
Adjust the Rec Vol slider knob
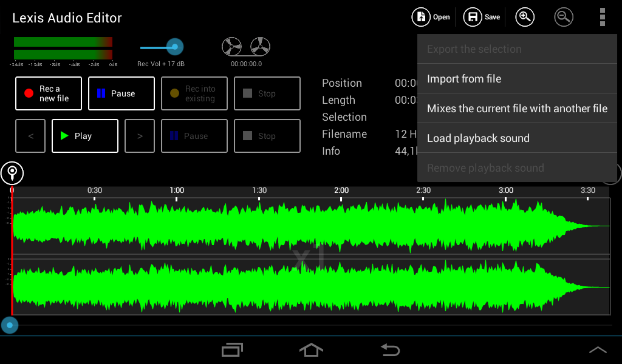click(174, 47)
